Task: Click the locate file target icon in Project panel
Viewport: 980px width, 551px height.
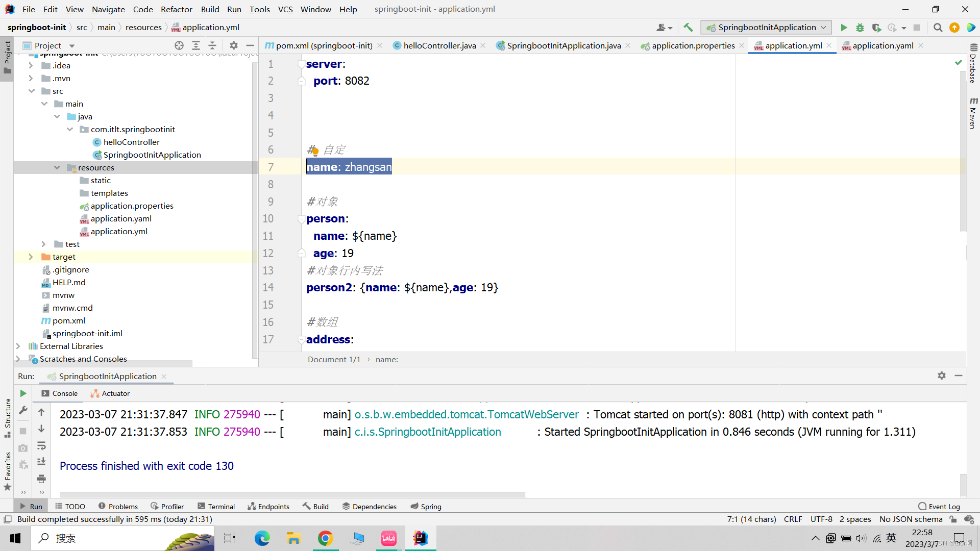Action: pos(179,45)
